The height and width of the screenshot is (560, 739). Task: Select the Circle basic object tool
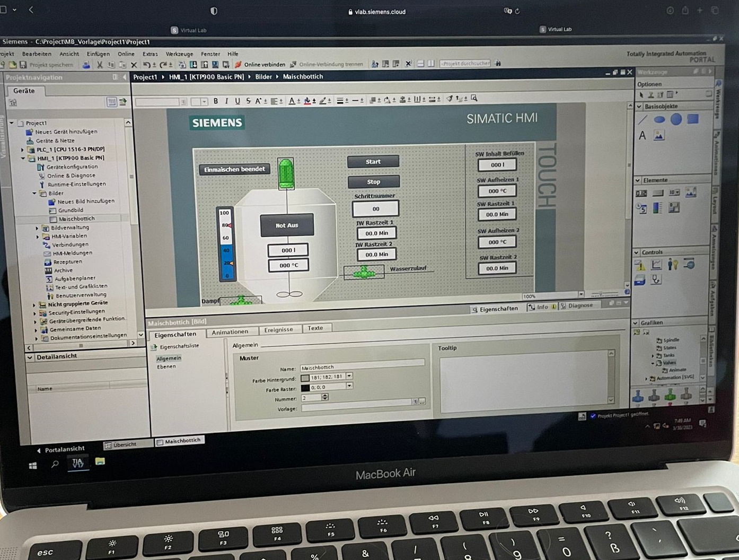point(676,119)
